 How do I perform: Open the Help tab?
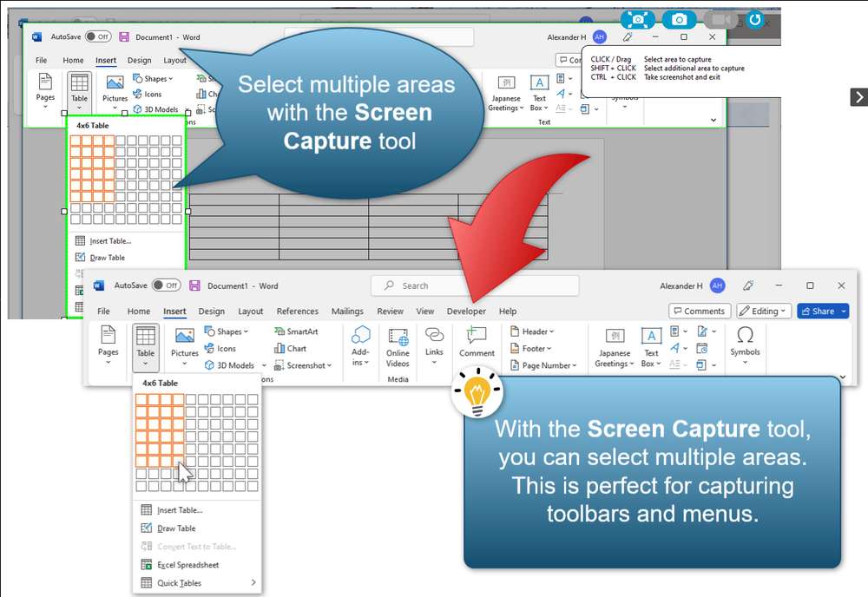[x=507, y=311]
